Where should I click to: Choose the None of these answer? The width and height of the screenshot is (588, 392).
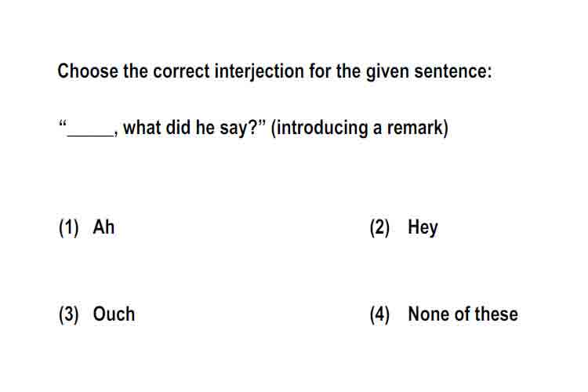pos(463,314)
